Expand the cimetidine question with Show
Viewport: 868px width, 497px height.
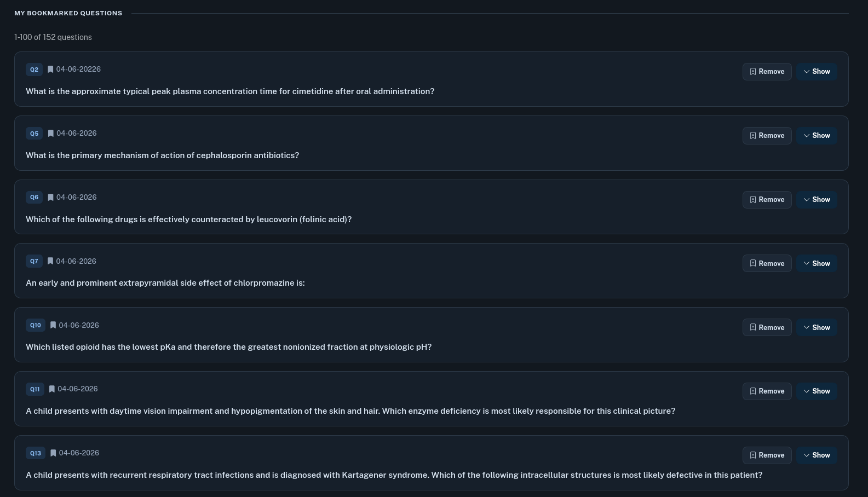point(817,72)
